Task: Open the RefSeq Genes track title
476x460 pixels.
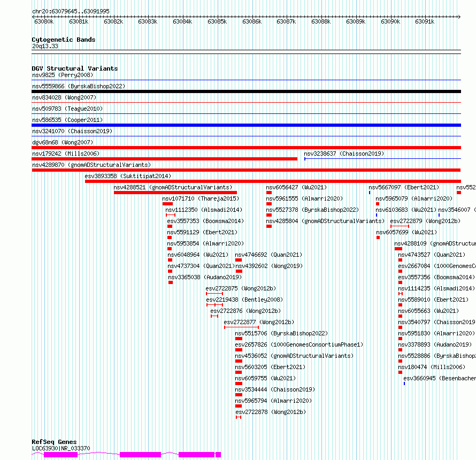Action: click(x=55, y=442)
